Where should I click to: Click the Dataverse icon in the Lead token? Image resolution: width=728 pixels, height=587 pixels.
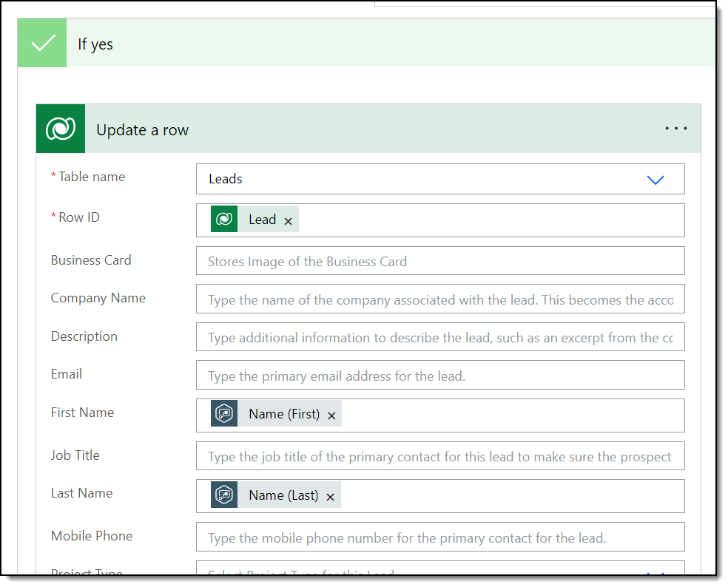coord(224,219)
